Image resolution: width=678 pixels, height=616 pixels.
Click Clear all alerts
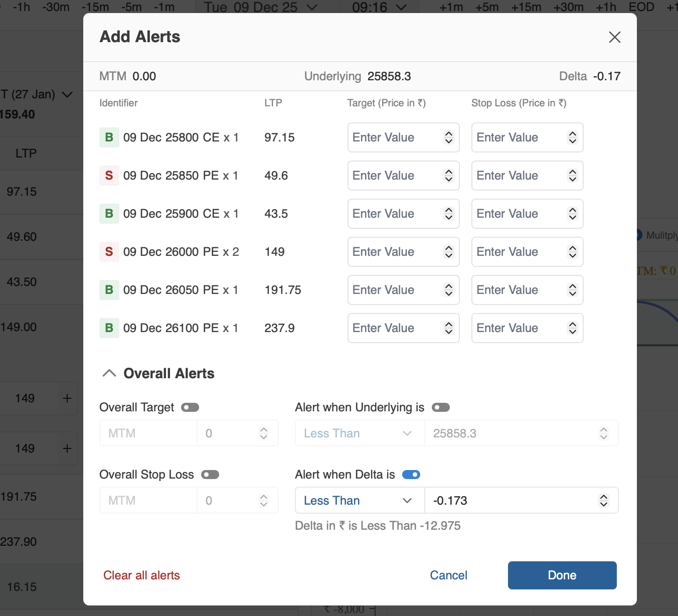141,575
